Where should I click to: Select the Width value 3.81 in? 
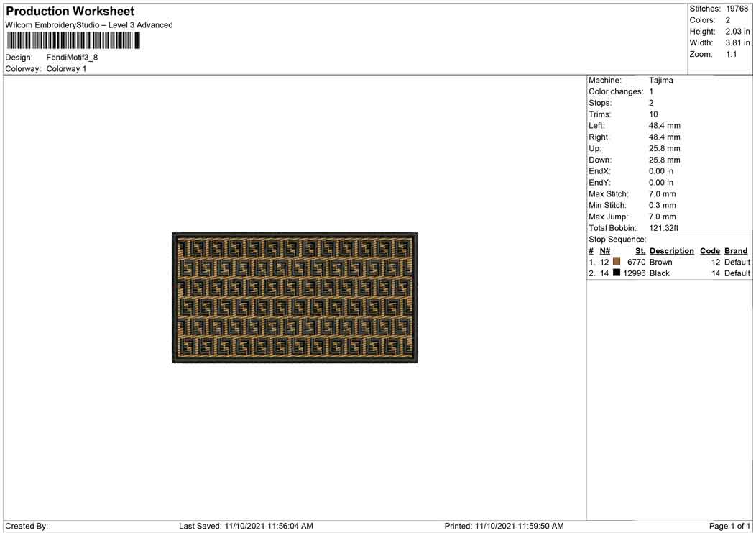coord(738,43)
